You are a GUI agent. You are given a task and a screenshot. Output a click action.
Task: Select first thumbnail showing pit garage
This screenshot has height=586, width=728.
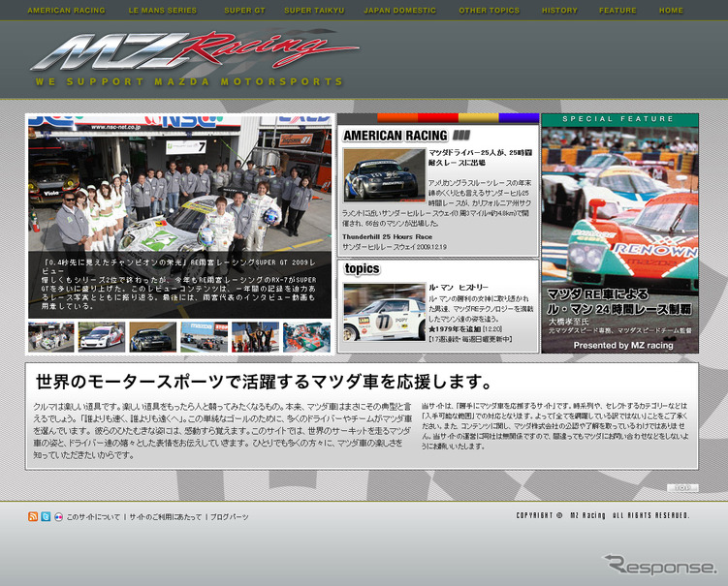51,337
